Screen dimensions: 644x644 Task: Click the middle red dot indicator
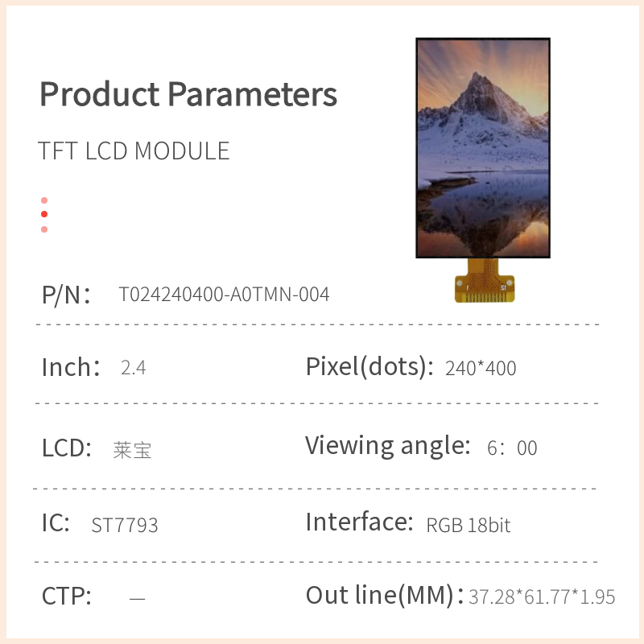pos(44,214)
